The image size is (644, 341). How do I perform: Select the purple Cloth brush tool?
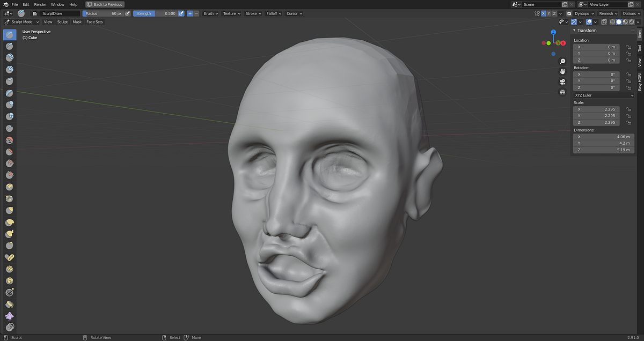pos(10,316)
